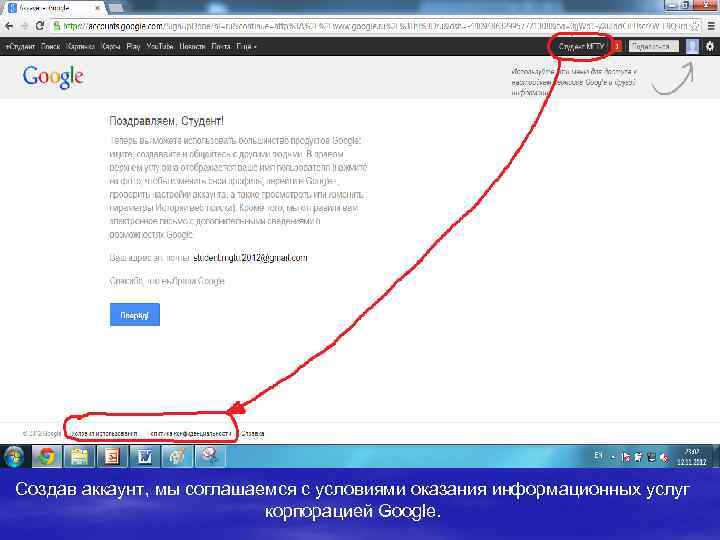Open a new tab button
This screenshot has height=540, width=720.
tap(116, 8)
